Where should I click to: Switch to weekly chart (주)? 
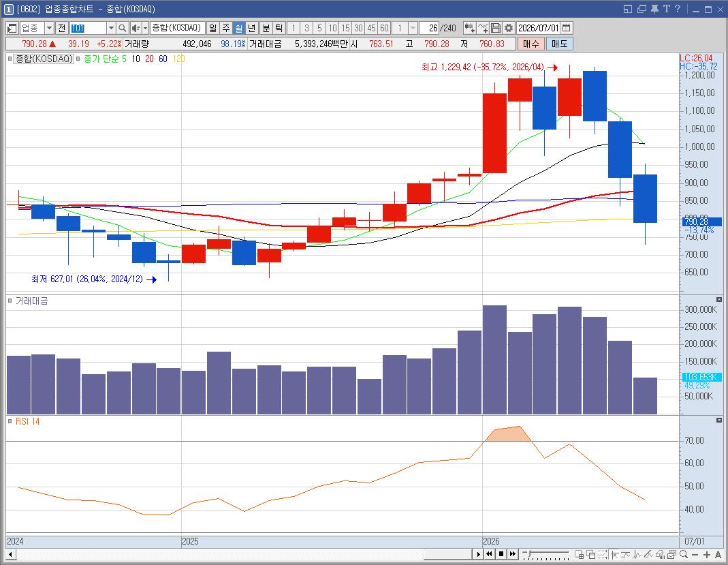pos(225,29)
